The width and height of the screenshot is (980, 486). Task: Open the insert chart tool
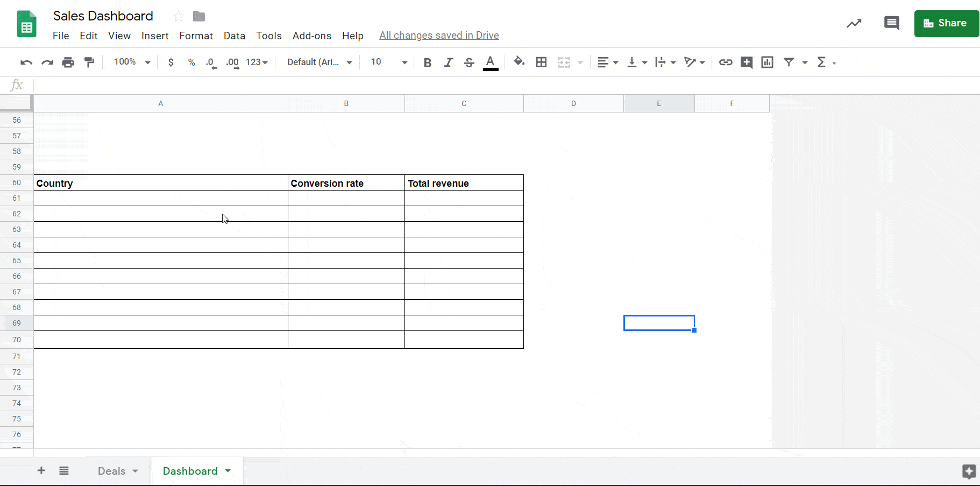[767, 62]
